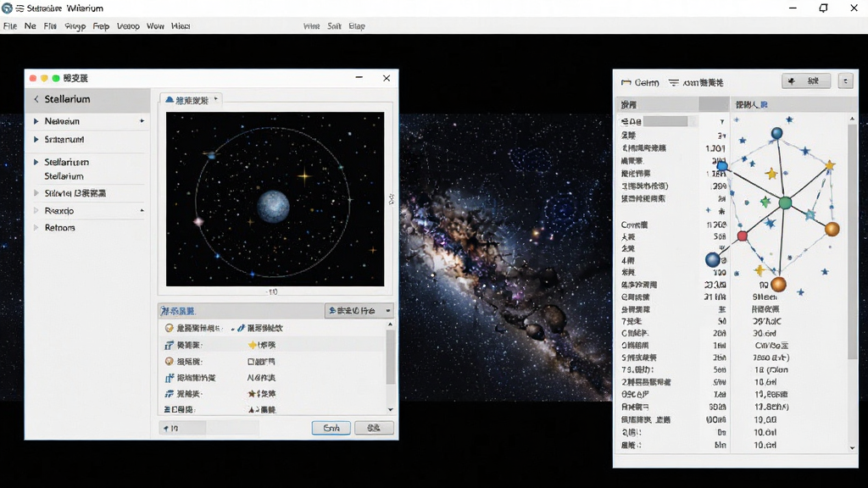Click the properties list scrollbar thumb
The height and width of the screenshot is (488, 868).
point(390,357)
